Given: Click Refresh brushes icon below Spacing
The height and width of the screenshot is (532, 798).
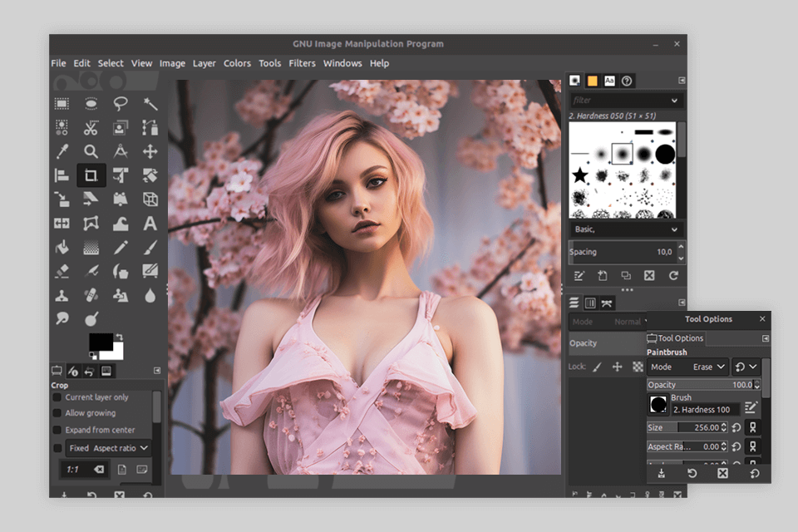Looking at the screenshot, I should tap(673, 275).
